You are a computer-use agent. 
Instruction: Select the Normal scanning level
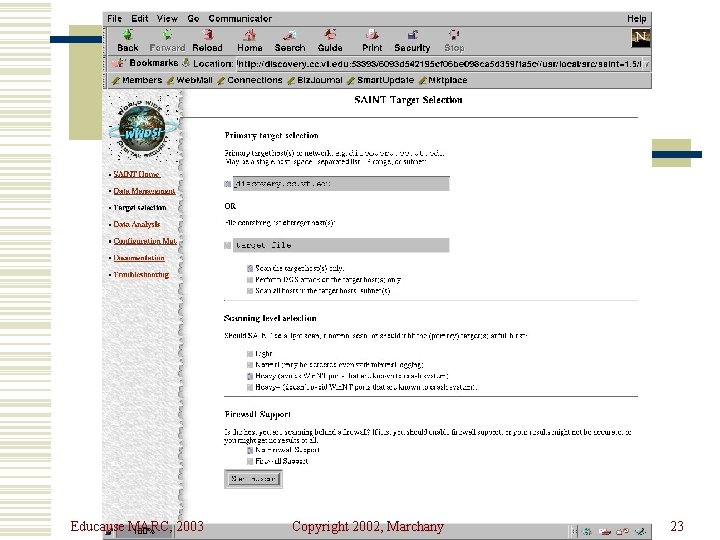click(x=250, y=365)
